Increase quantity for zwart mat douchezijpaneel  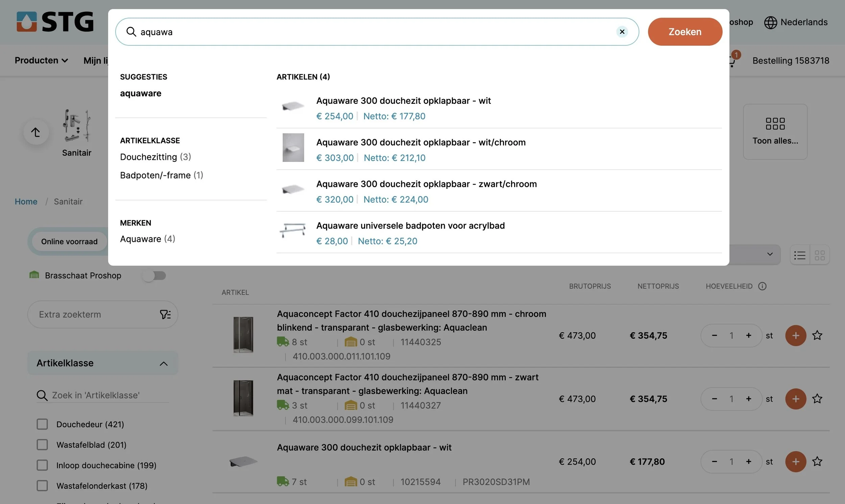coord(748,399)
